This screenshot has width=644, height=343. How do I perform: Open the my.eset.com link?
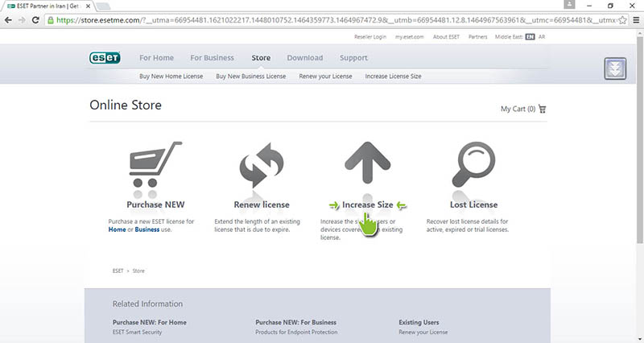pyautogui.click(x=410, y=36)
